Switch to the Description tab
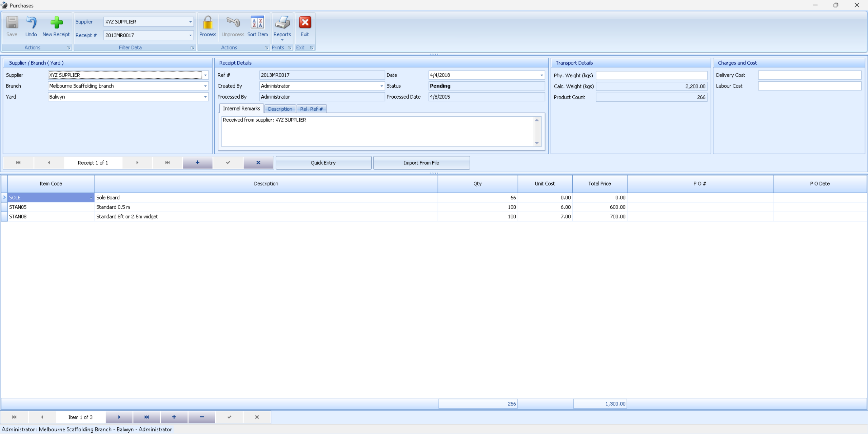868x434 pixels. point(280,109)
